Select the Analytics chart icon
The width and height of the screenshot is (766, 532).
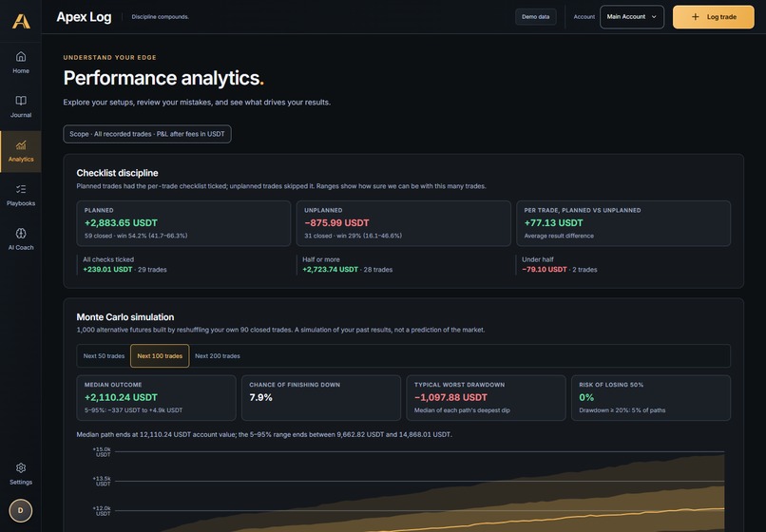[21, 145]
